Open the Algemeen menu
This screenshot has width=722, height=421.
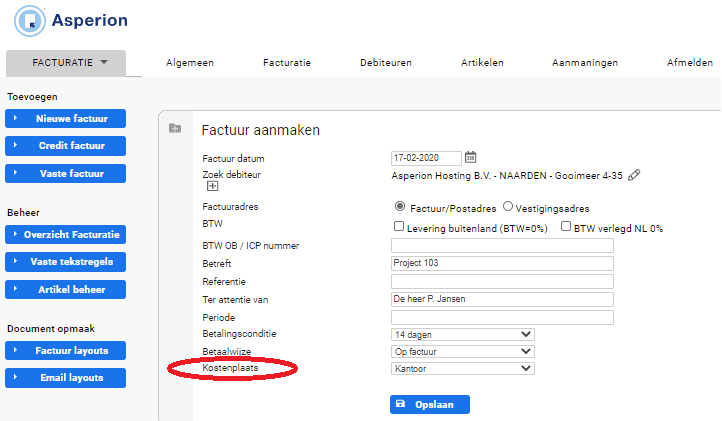click(190, 63)
